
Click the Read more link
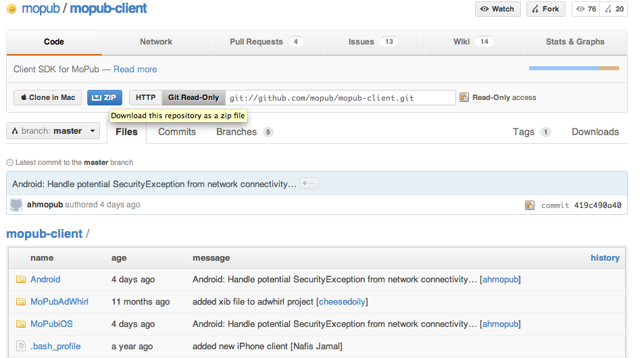pos(135,70)
